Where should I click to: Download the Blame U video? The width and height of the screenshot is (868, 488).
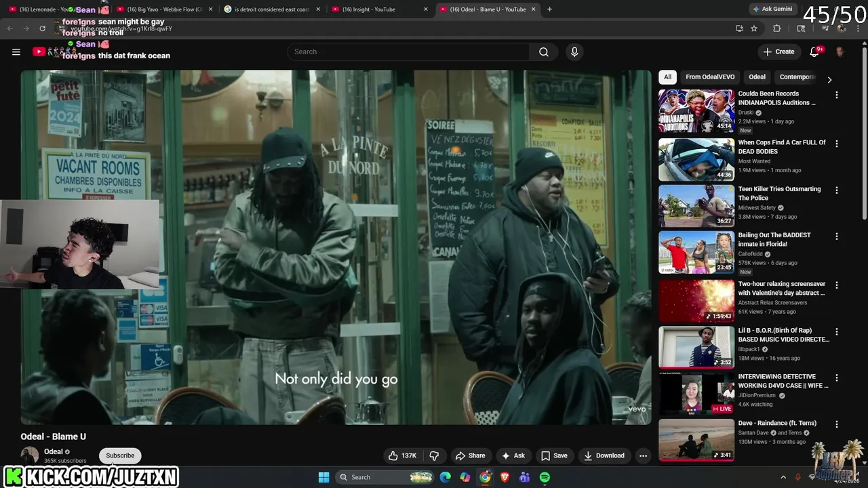click(x=604, y=455)
